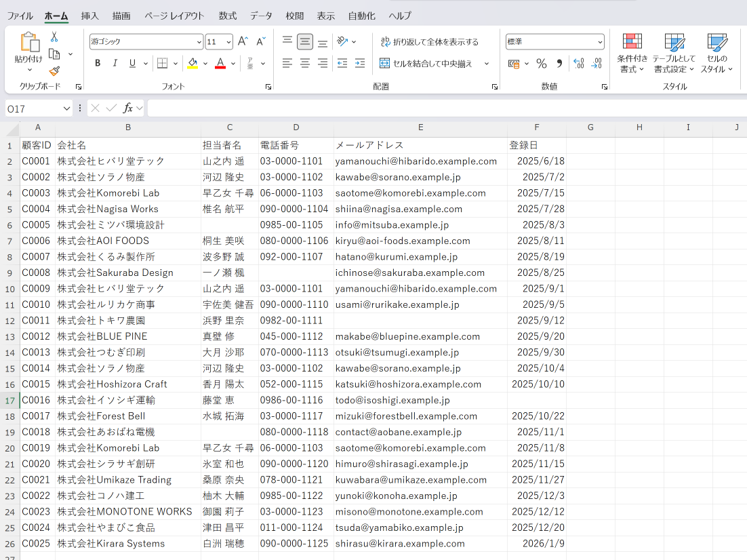Click the cancel X in formula bar
The image size is (747, 560).
click(x=96, y=108)
